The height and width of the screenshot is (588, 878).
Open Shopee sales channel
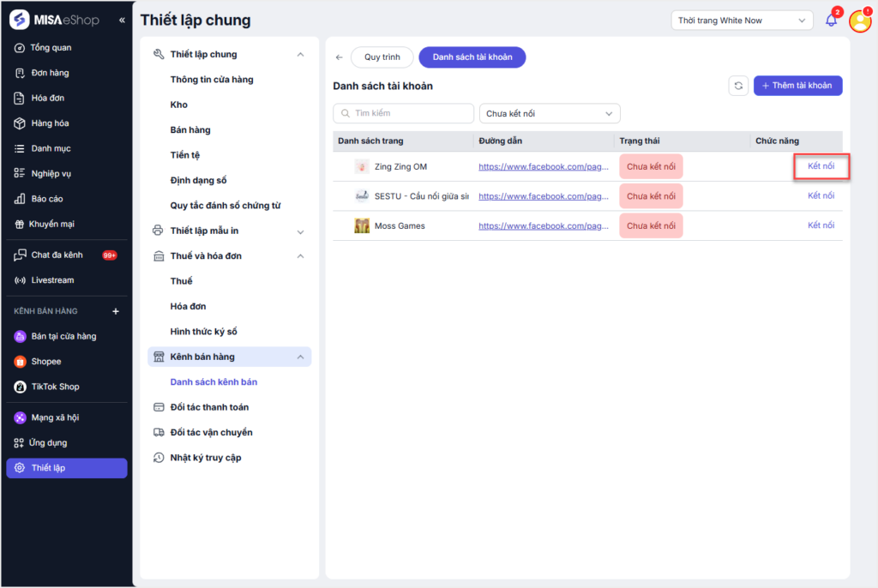coord(46,362)
